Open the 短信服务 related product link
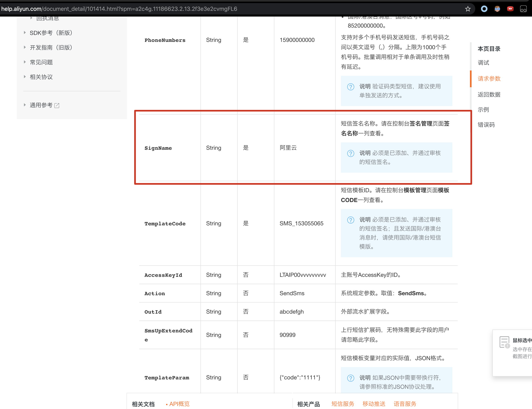Screen dimensions: 532x409 343,404
